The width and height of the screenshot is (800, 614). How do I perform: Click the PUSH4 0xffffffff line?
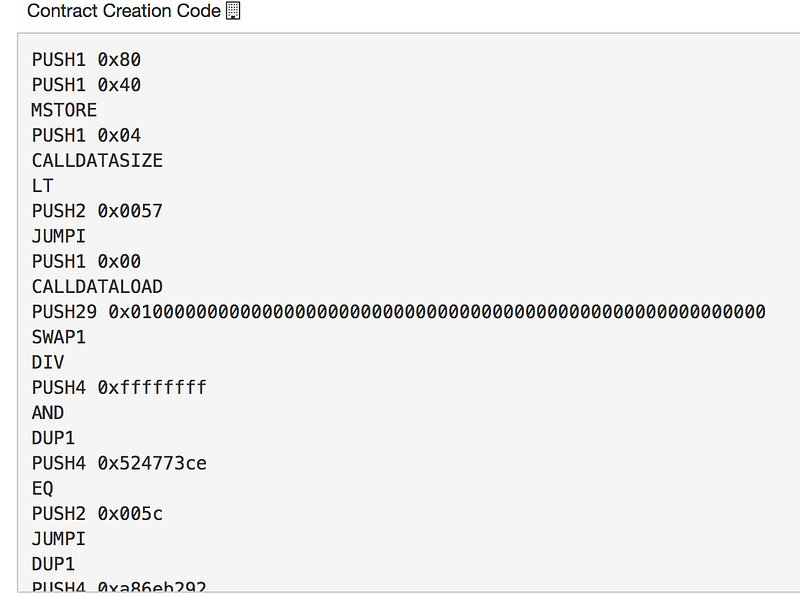(x=119, y=387)
